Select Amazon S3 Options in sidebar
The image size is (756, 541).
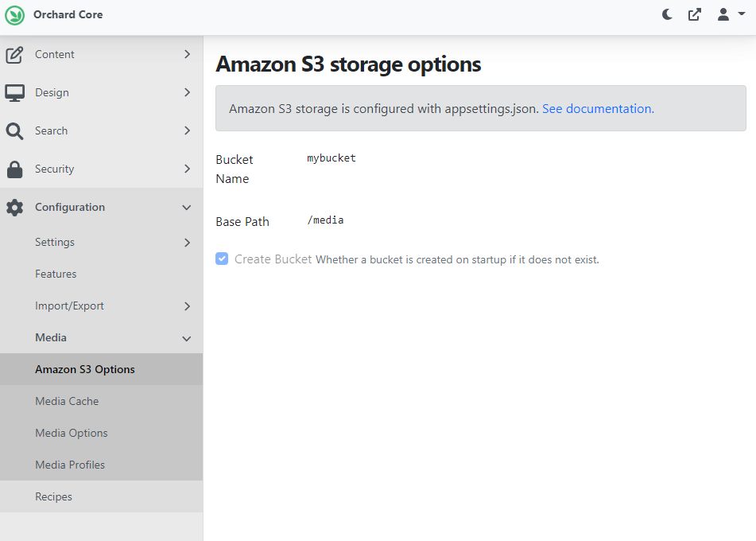tap(101, 369)
